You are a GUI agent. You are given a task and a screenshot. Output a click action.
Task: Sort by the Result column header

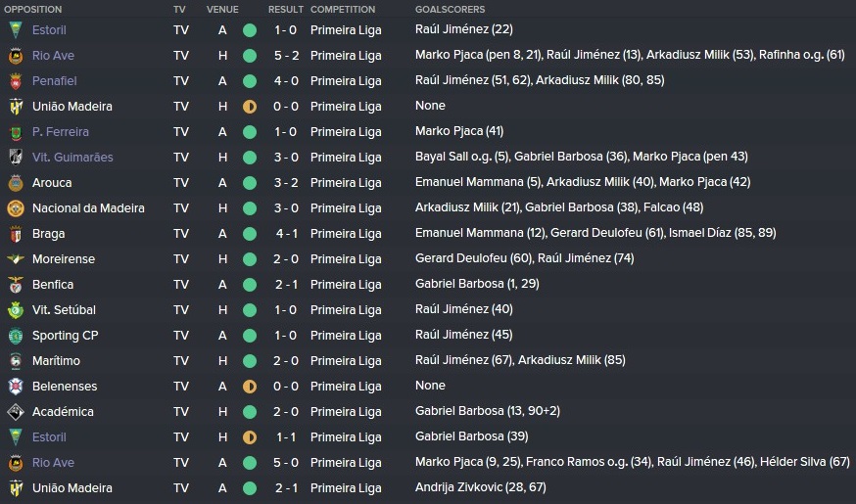[286, 9]
